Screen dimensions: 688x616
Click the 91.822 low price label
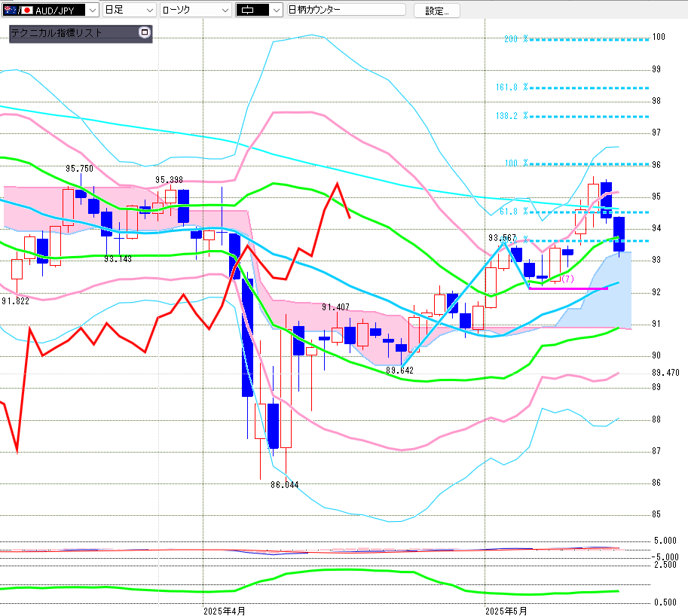15,300
